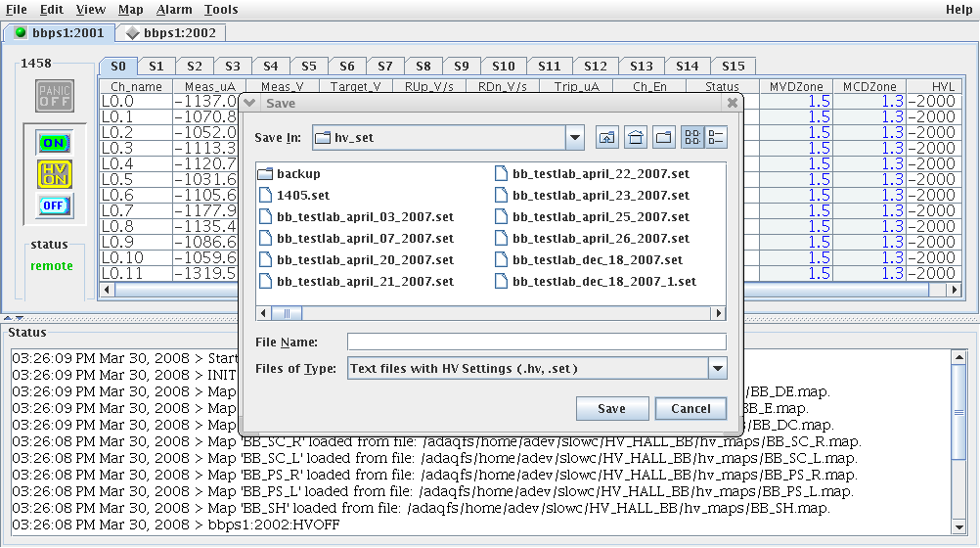Select bb_testlab_april_03_2007.set file
The height and width of the screenshot is (548, 980).
(x=356, y=217)
